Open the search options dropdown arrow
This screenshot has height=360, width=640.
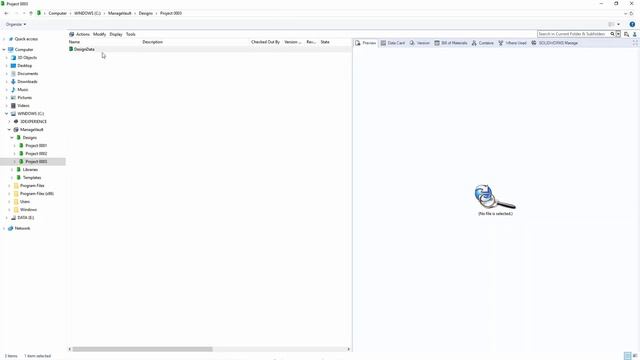coord(618,34)
